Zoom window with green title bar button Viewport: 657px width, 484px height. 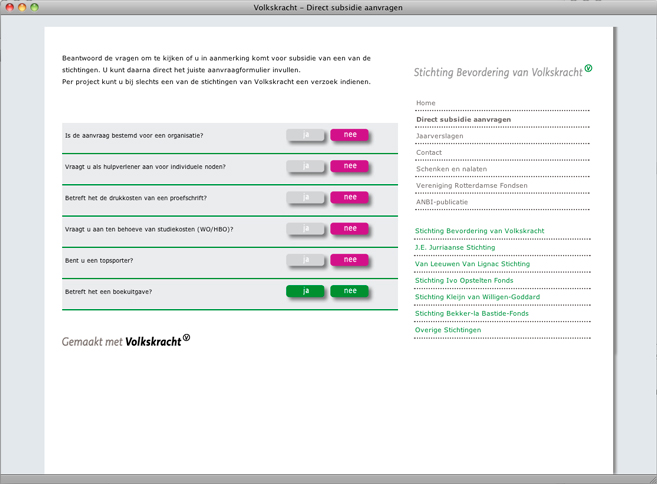[x=34, y=7]
